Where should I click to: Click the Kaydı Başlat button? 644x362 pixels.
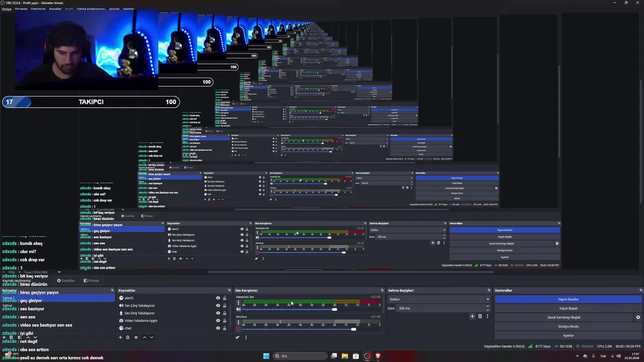pyautogui.click(x=568, y=308)
